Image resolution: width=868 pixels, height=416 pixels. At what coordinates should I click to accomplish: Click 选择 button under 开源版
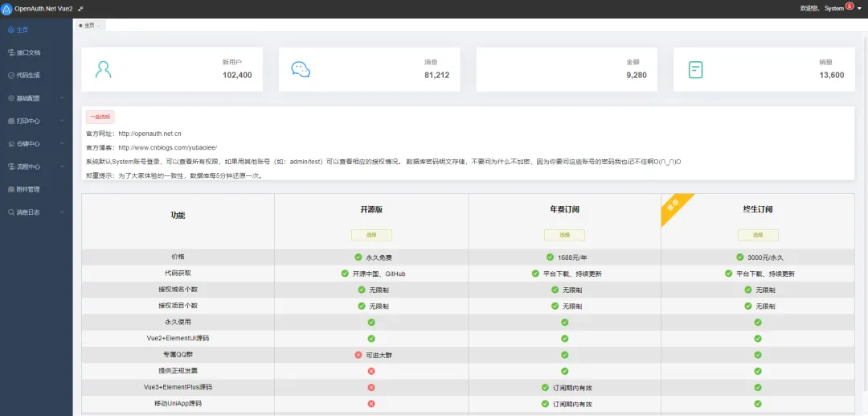[x=371, y=235]
